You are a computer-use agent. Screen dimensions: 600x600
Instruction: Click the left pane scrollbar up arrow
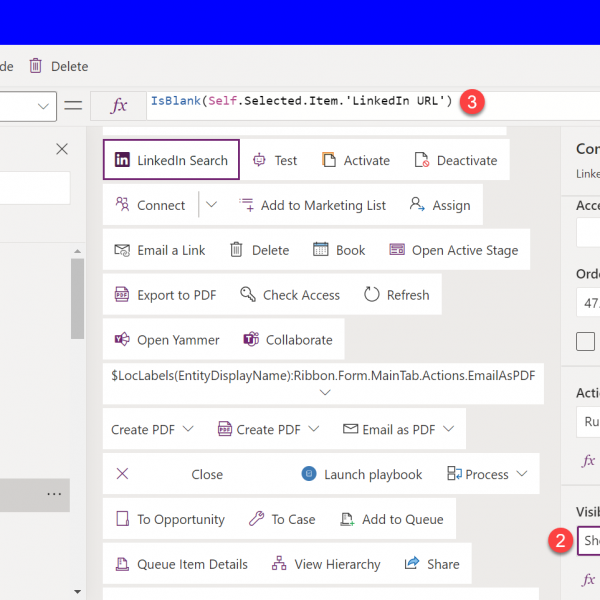[77, 251]
